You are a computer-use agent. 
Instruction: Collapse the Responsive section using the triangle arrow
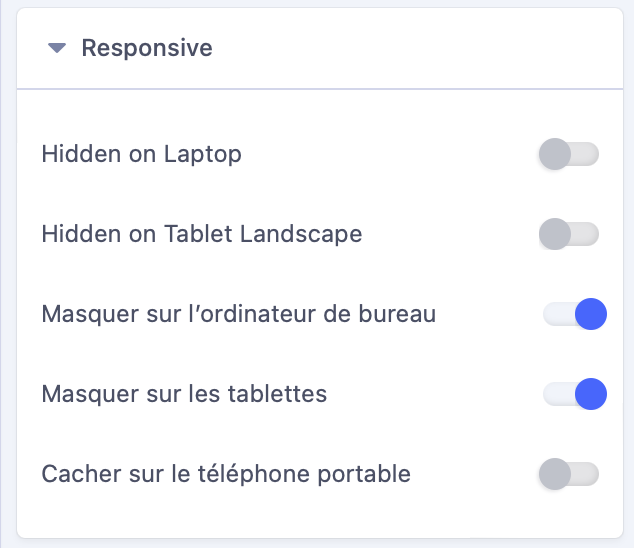[x=57, y=48]
